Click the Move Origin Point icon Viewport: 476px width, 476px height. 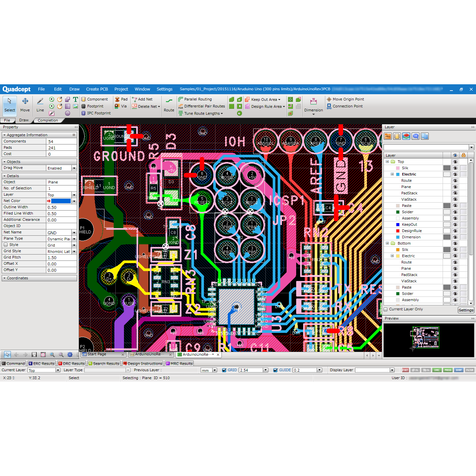click(329, 99)
